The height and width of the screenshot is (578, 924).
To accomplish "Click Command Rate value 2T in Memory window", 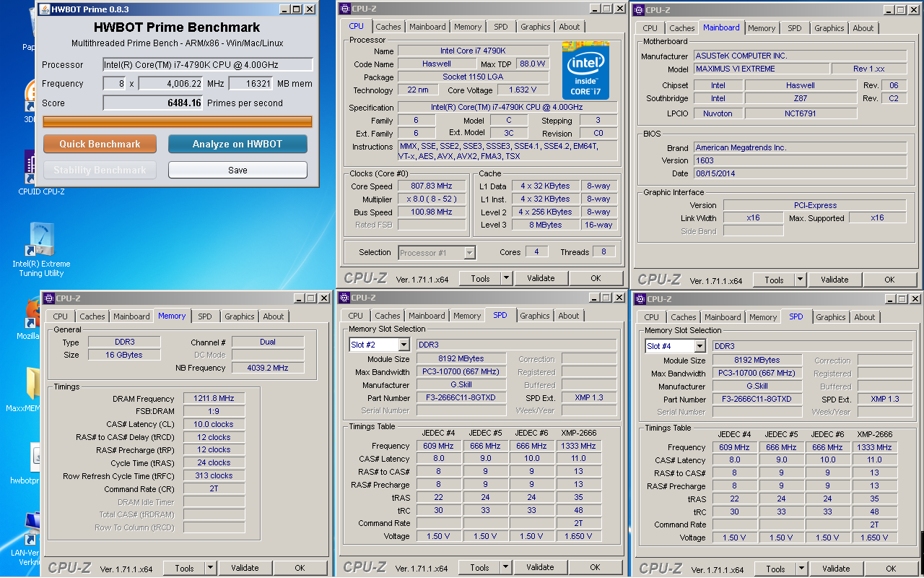I will coord(214,488).
